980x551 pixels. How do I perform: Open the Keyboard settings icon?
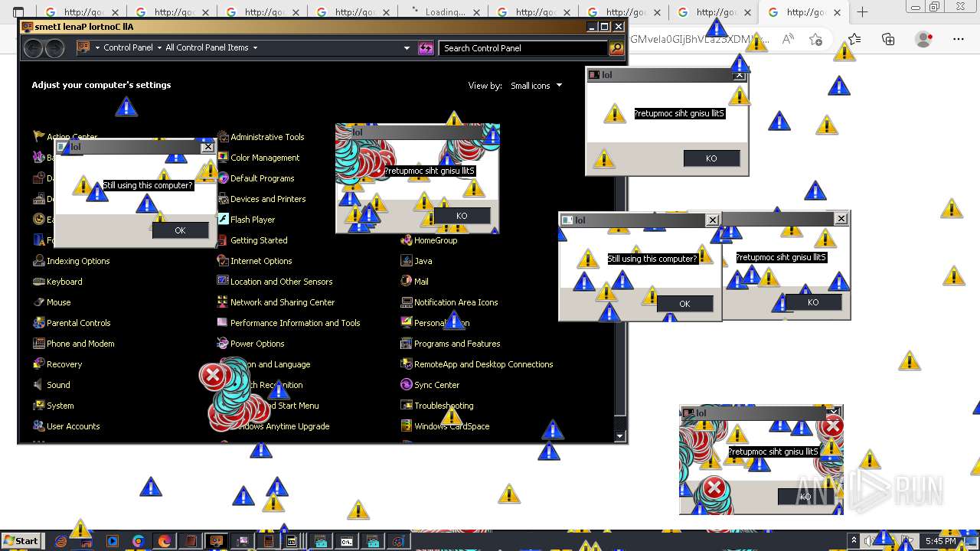(x=39, y=282)
